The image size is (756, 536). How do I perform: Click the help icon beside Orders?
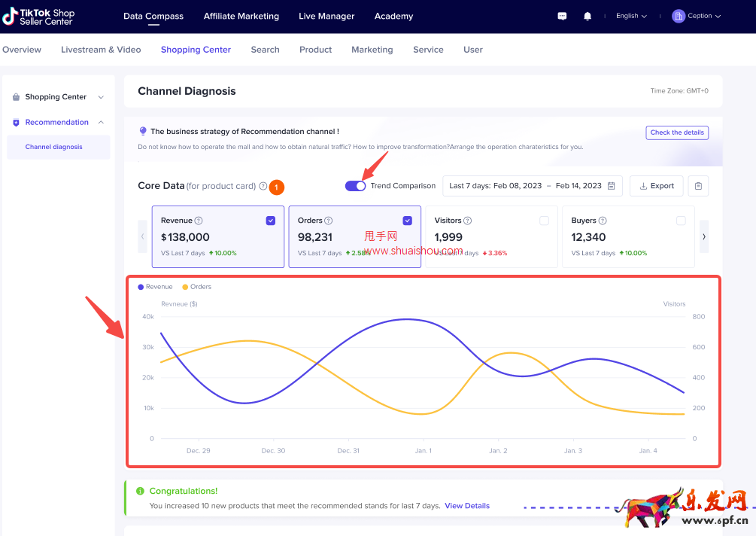pyautogui.click(x=328, y=221)
